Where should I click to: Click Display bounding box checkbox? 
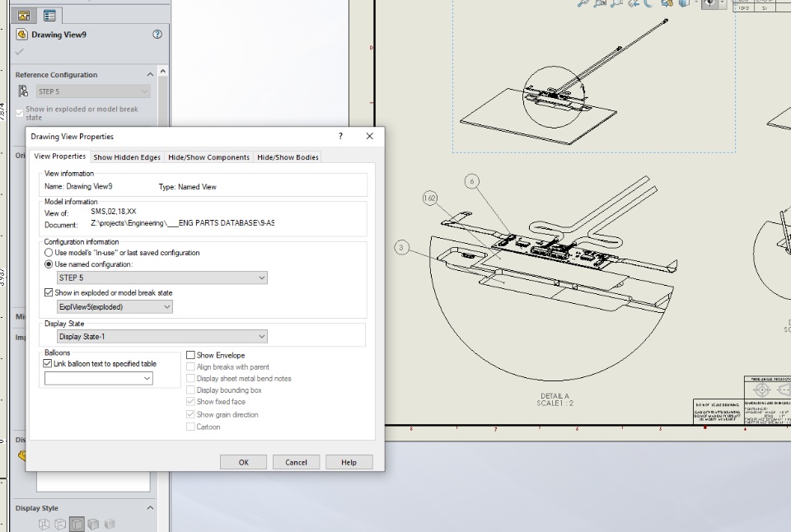190,390
